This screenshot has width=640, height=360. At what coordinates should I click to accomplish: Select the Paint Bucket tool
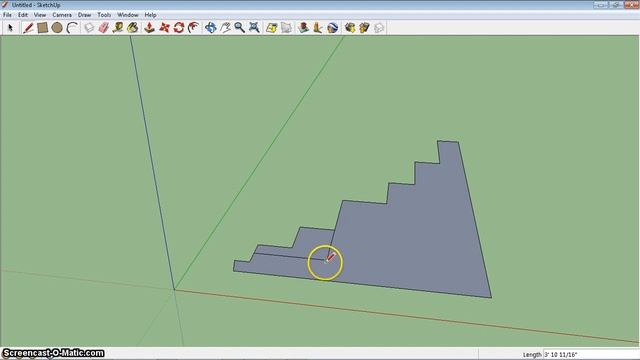point(133,28)
